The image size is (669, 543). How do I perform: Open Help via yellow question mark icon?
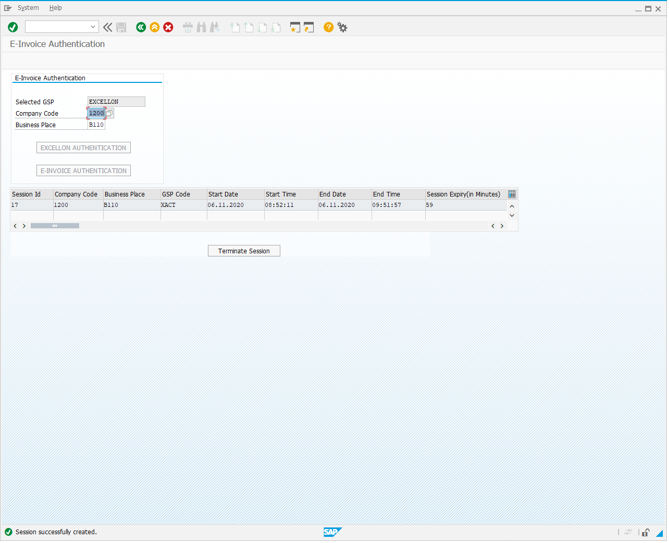(x=328, y=27)
